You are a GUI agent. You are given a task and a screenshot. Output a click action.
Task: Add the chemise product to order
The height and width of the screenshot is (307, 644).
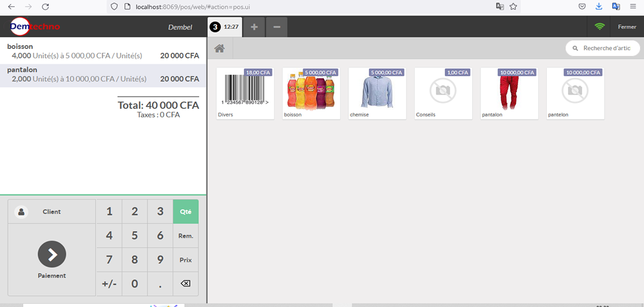[x=376, y=93]
